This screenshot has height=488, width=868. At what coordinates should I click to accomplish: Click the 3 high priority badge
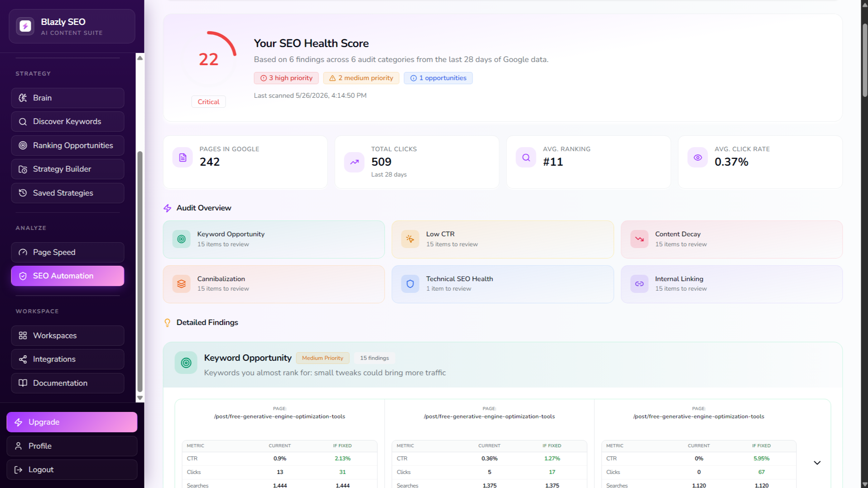[286, 78]
